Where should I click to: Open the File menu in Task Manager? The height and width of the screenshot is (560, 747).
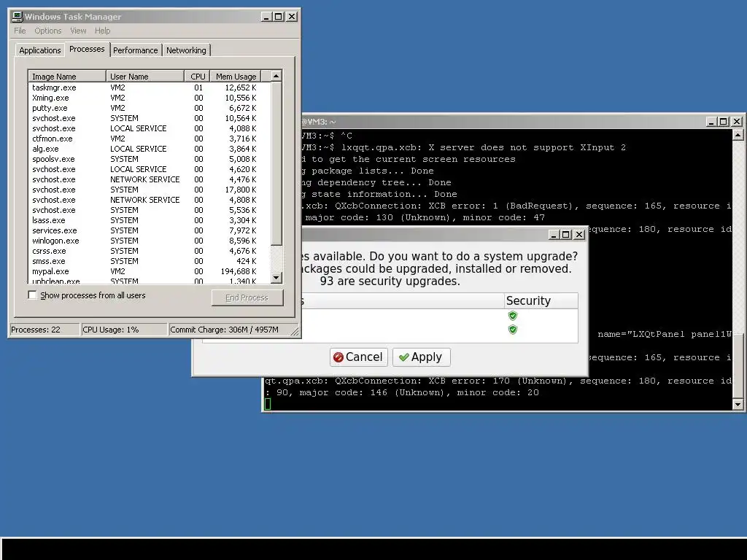tap(20, 31)
